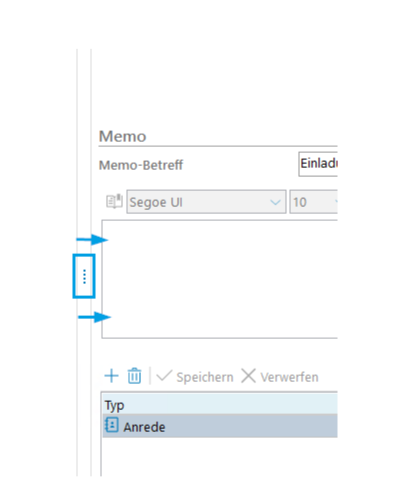The height and width of the screenshot is (499, 412).
Task: Click the address book icon in Anrede row
Action: pos(112,425)
